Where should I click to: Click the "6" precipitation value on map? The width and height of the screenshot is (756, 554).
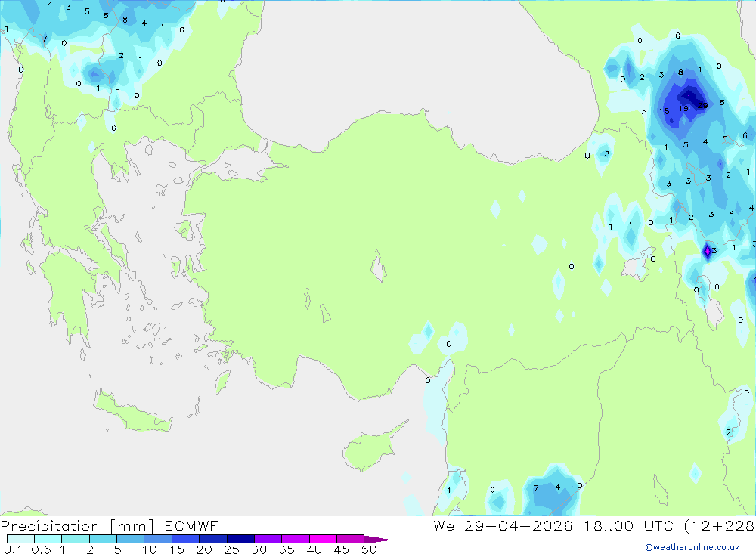click(745, 135)
